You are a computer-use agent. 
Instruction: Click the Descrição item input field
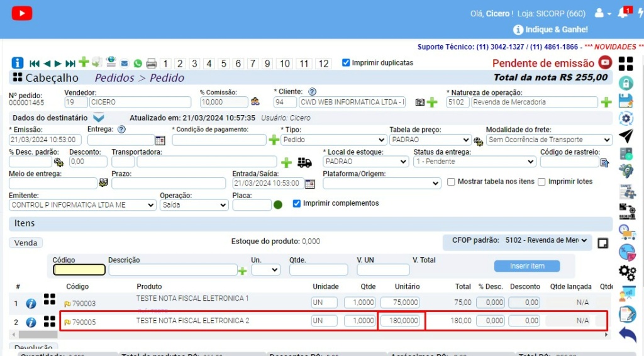pos(173,270)
